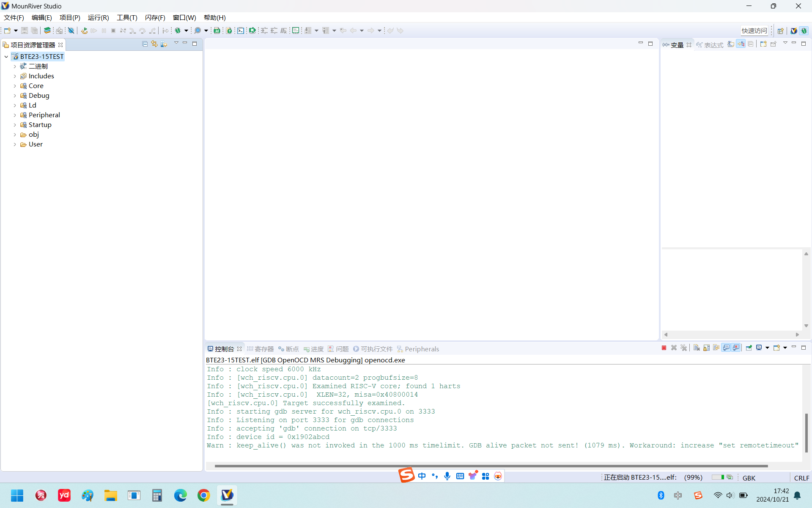Expand the Core folder

point(15,86)
